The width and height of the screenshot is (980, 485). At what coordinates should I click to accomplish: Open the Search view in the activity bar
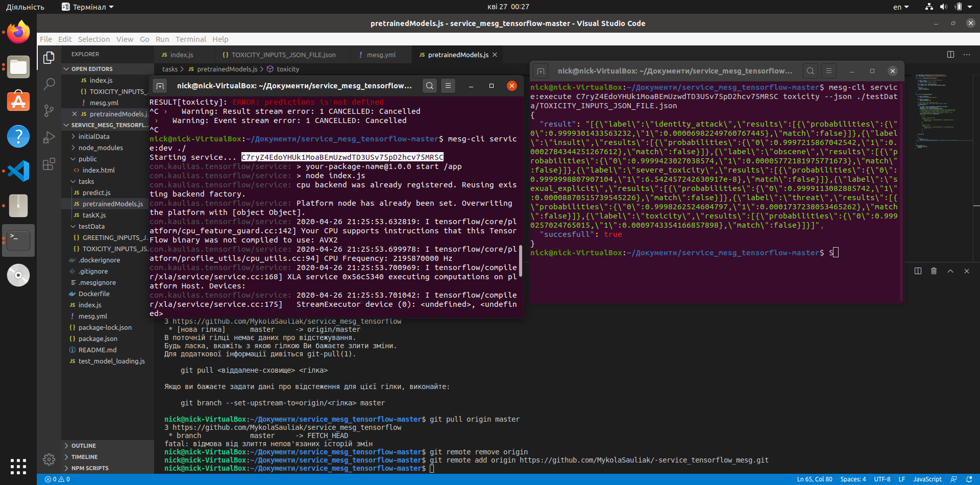49,84
